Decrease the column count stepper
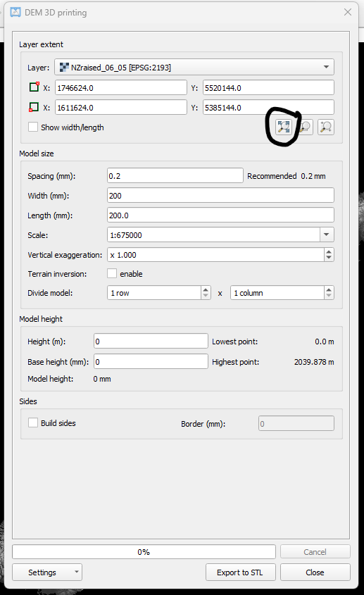 click(x=329, y=296)
